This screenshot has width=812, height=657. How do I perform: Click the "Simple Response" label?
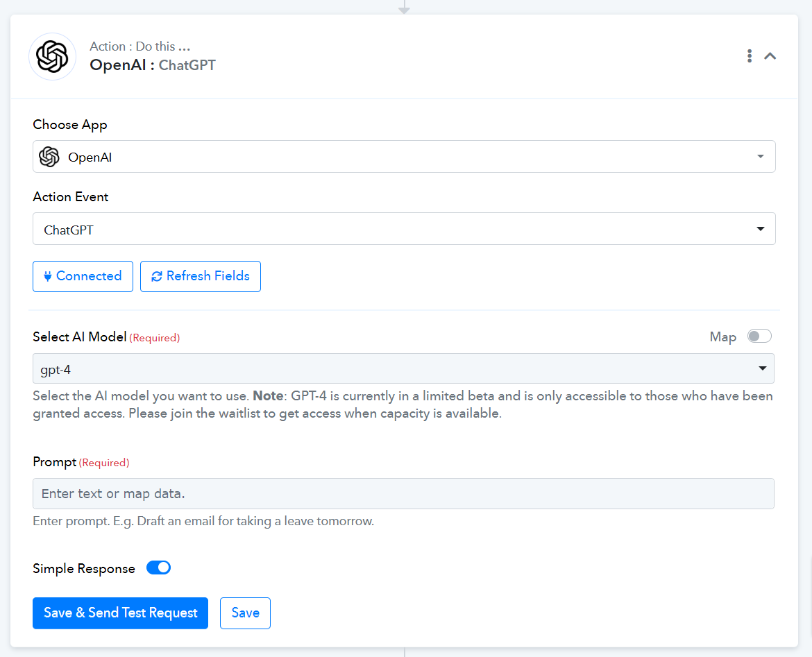84,568
